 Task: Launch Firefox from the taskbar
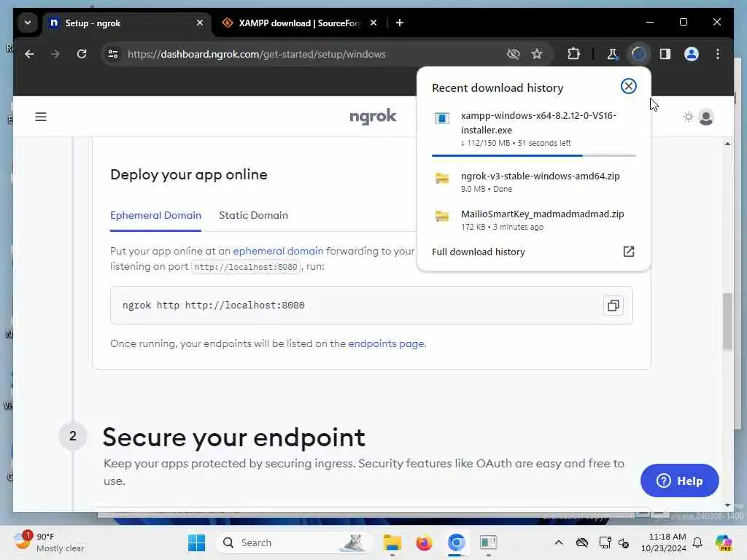(x=424, y=542)
